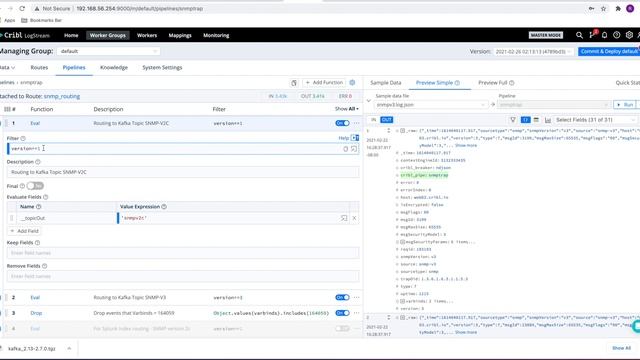Switch preview to table view icon

coord(536,120)
